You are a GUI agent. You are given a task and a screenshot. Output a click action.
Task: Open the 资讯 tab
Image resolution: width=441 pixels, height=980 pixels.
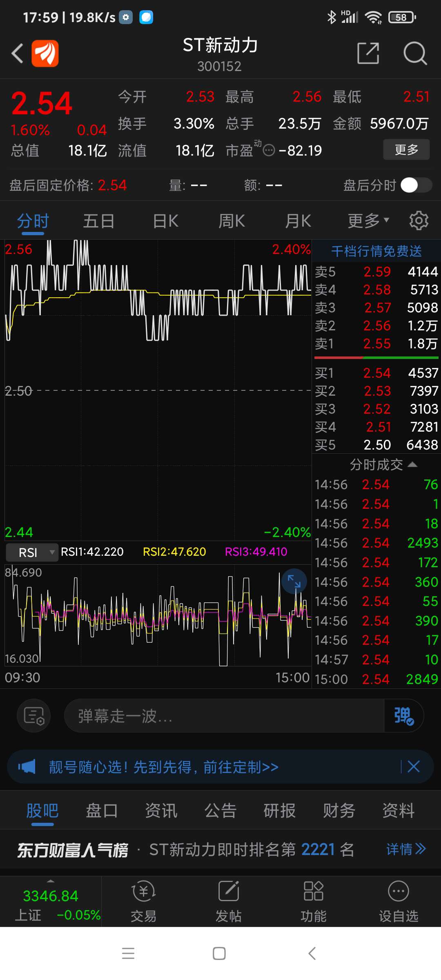click(161, 811)
